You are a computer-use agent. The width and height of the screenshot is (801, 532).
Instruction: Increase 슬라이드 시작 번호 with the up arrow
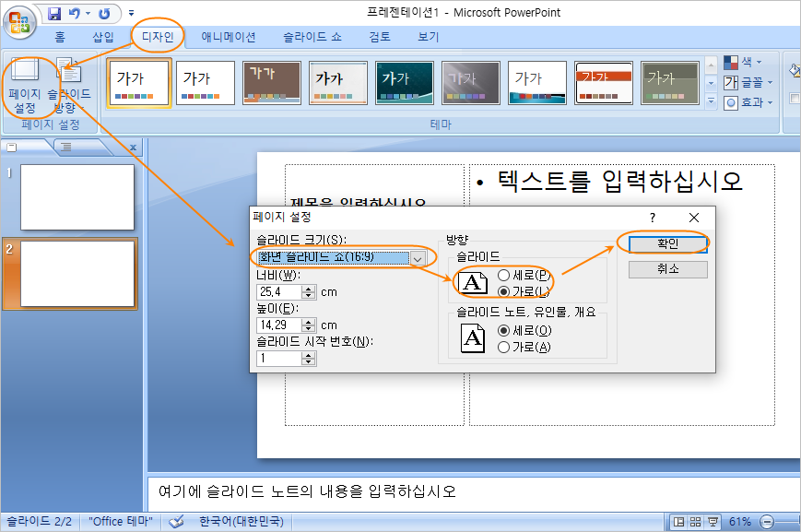tap(308, 355)
